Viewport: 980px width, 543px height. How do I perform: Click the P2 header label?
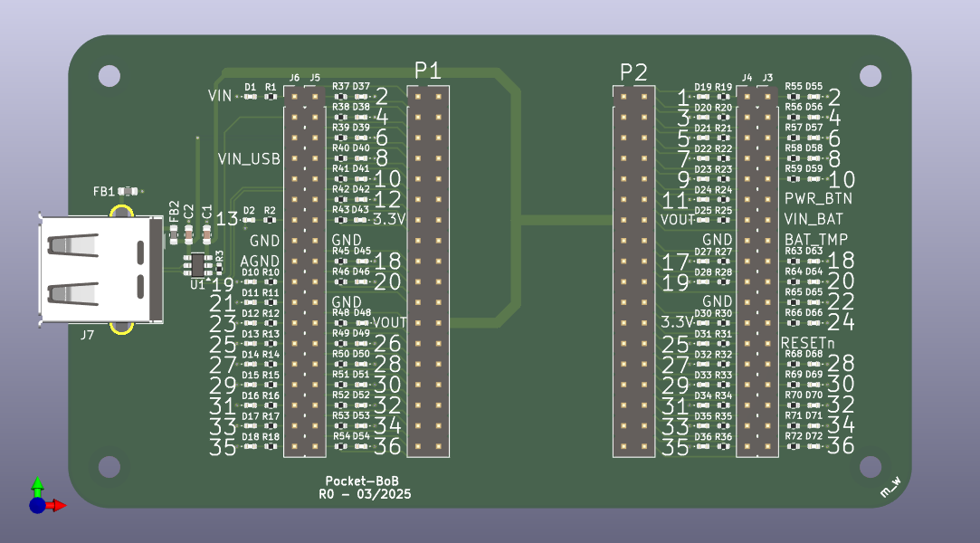pyautogui.click(x=633, y=72)
